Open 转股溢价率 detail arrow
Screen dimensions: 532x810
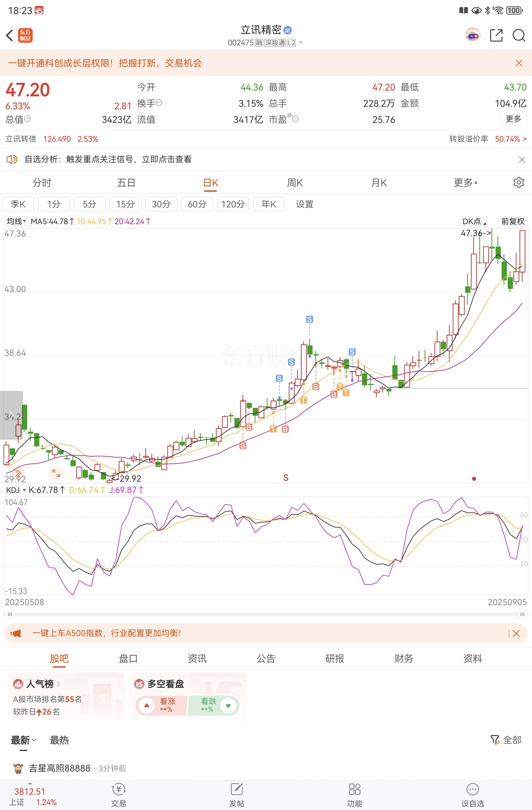point(524,139)
